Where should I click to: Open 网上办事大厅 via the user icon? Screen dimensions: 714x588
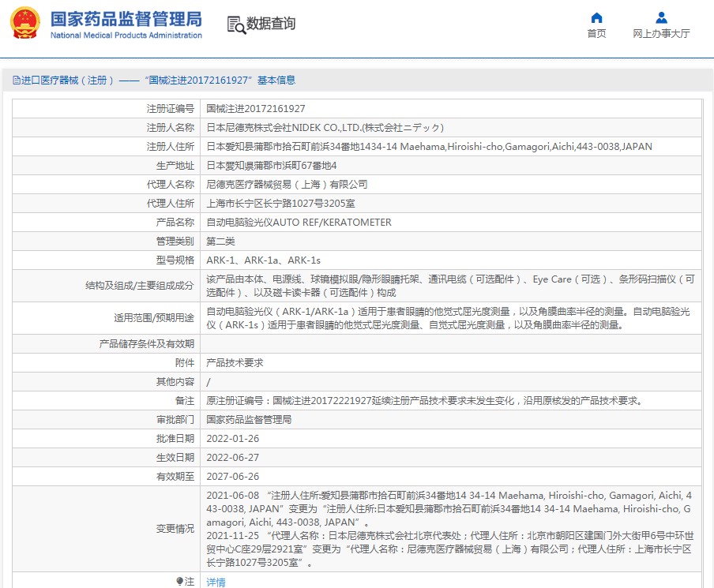(x=661, y=17)
